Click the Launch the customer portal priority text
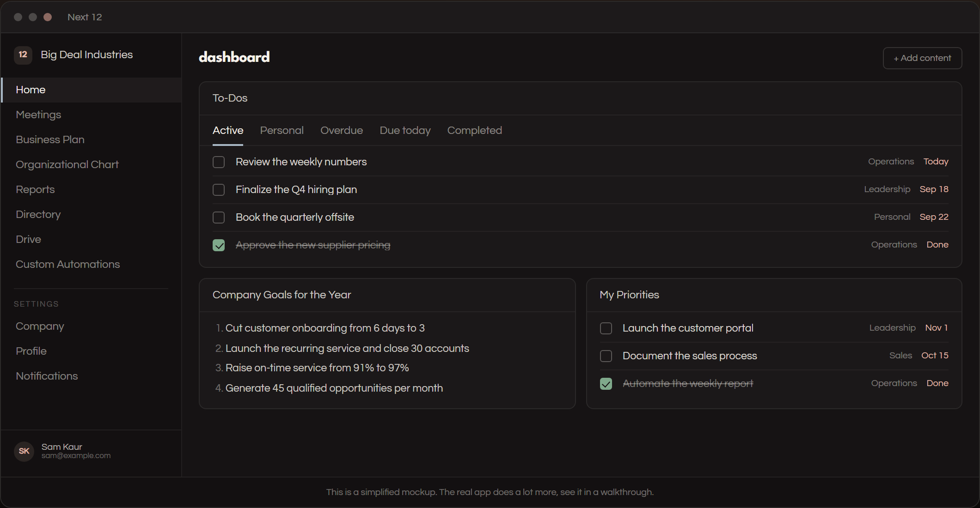The height and width of the screenshot is (508, 980). [688, 328]
